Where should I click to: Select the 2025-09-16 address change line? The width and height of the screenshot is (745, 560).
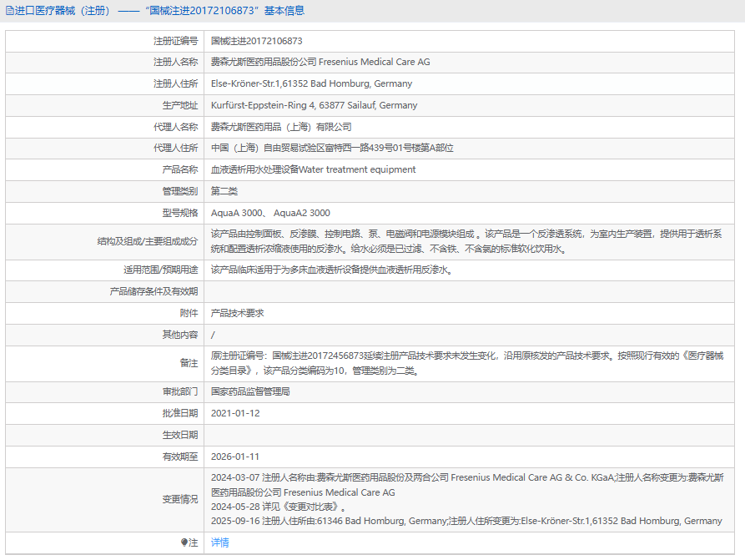point(466,521)
